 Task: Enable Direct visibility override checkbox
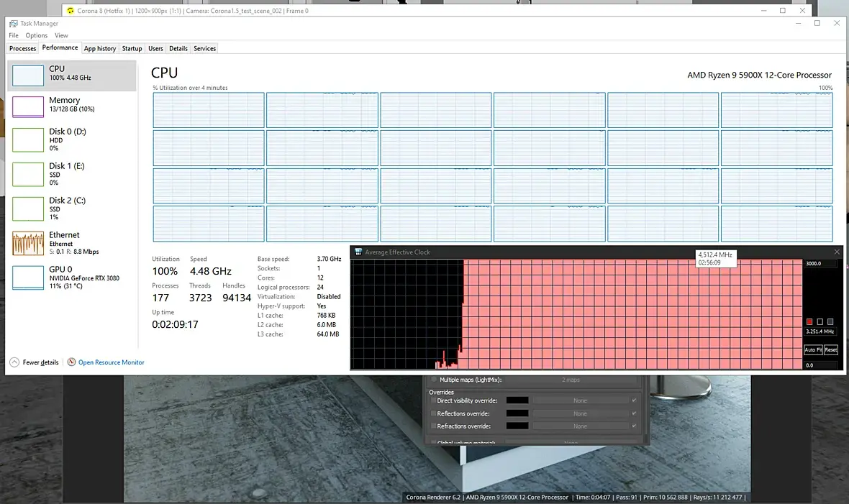pyautogui.click(x=433, y=400)
